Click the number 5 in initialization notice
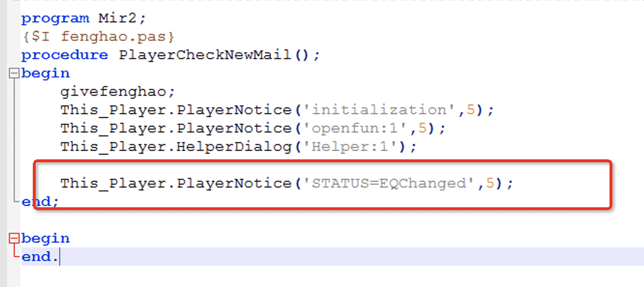The height and width of the screenshot is (287, 644). pyautogui.click(x=471, y=110)
